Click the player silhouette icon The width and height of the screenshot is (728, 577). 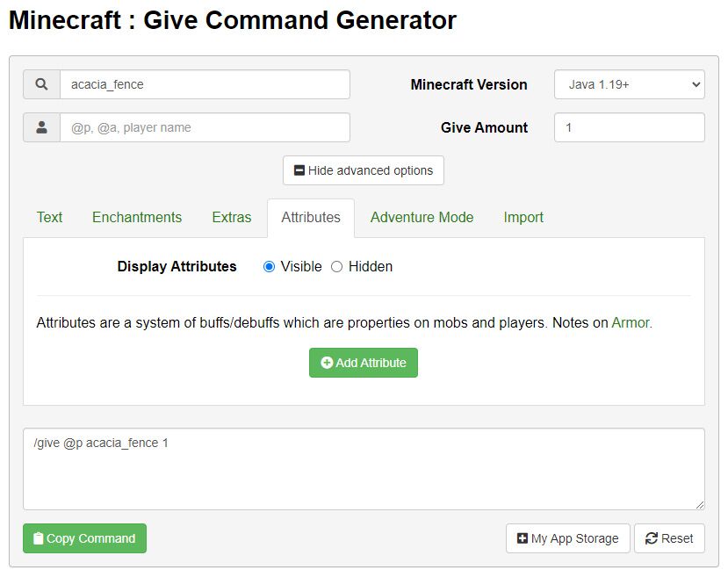tap(41, 127)
